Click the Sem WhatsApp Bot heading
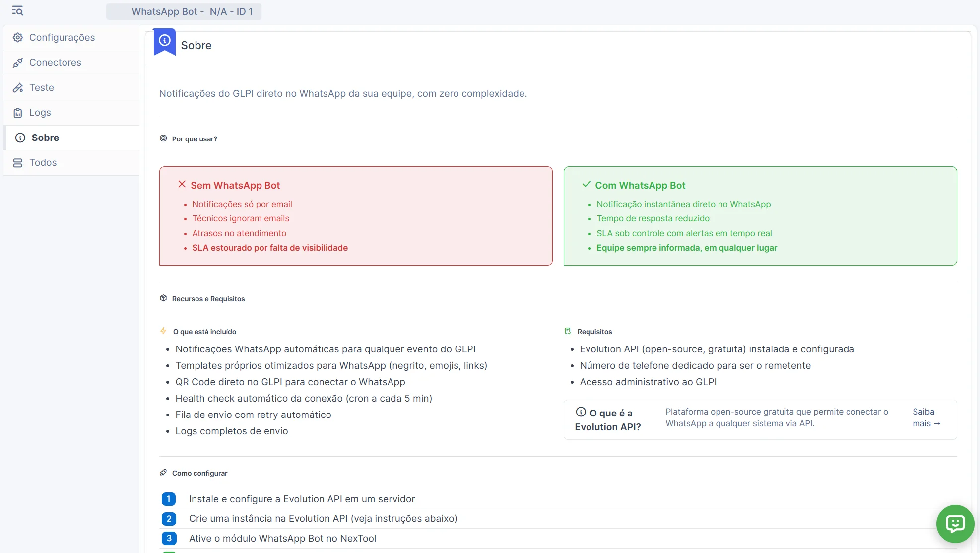 pyautogui.click(x=235, y=185)
